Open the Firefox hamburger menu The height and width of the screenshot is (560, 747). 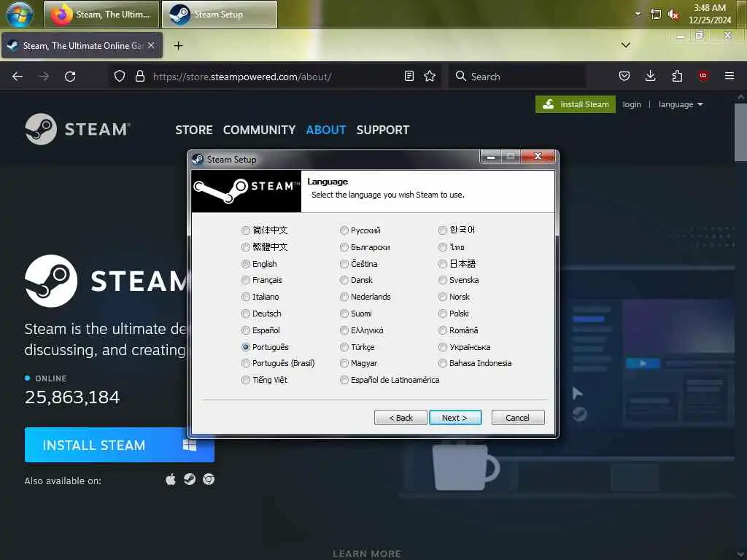tap(729, 76)
